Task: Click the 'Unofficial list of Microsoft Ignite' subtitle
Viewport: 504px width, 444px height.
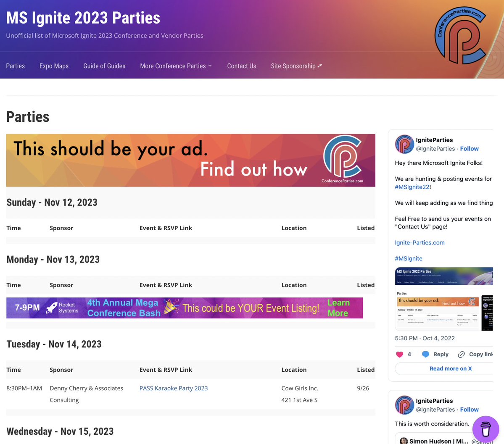Action: pyautogui.click(x=105, y=36)
